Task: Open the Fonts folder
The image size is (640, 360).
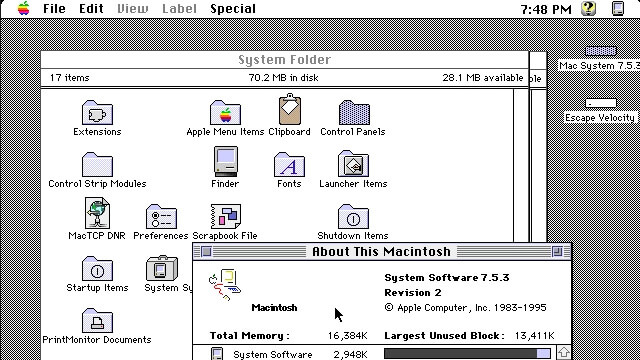Action: (x=289, y=164)
